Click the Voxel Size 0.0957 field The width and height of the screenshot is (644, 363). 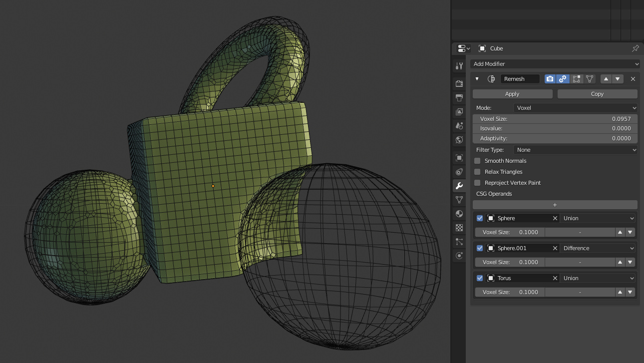[x=555, y=119]
